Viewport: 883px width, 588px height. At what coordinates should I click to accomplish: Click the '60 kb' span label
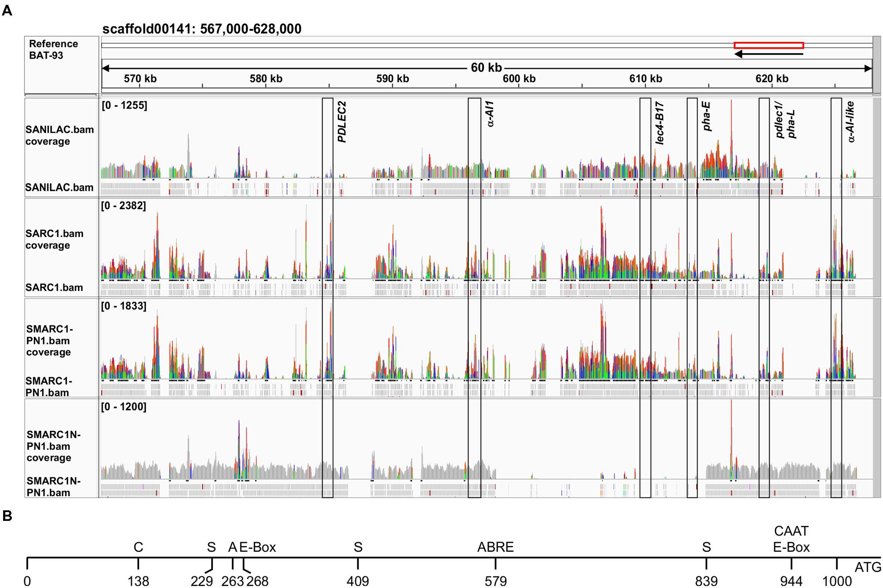point(486,68)
